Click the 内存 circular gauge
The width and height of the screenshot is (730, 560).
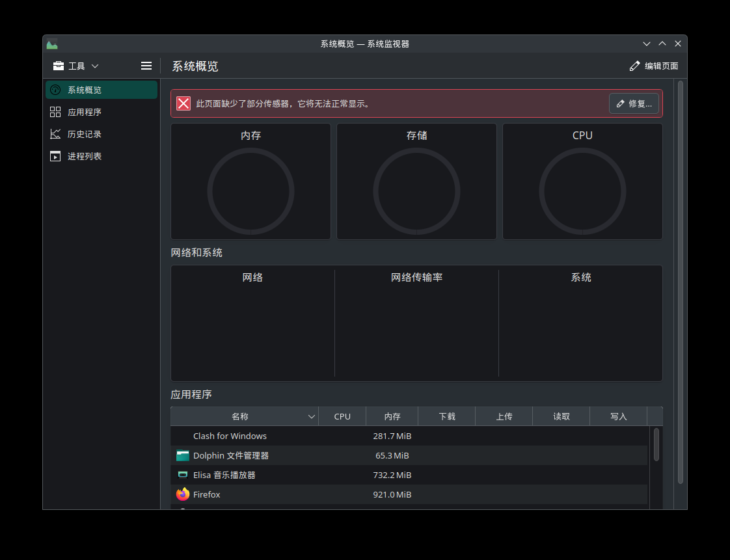tap(251, 191)
